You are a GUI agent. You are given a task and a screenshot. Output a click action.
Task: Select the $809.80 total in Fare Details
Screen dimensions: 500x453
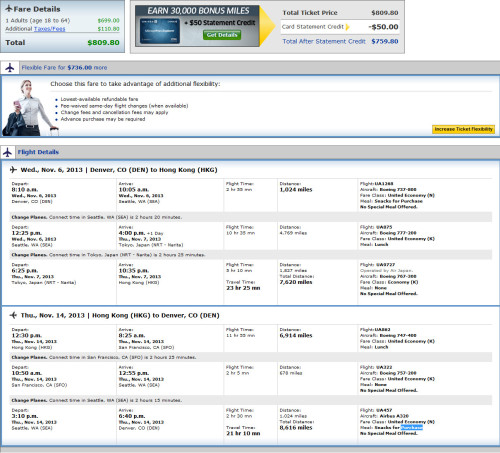[x=103, y=43]
